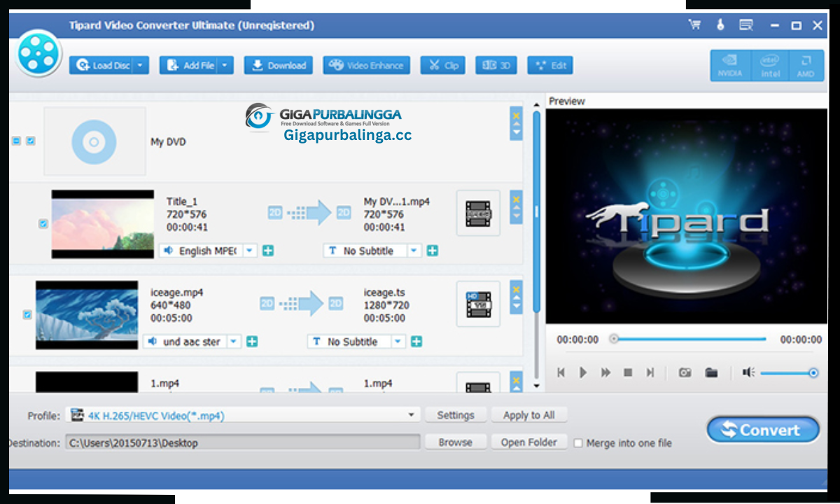
Task: Enable Merge into one file
Action: [578, 443]
